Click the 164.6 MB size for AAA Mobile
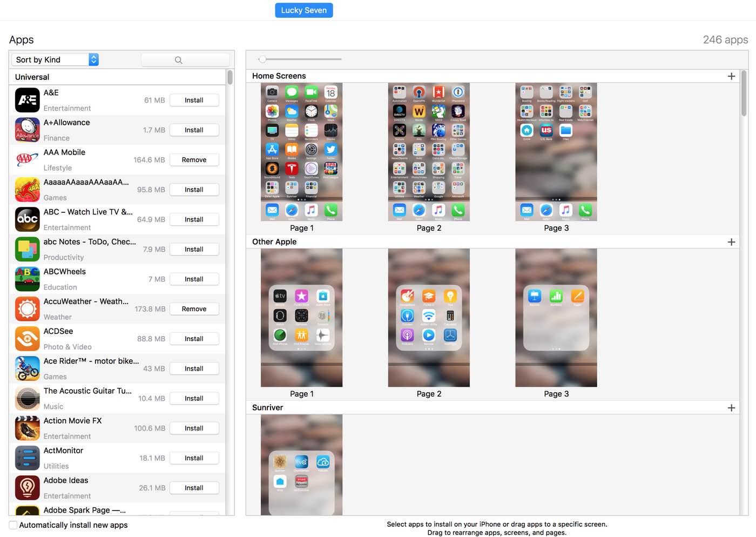 (149, 160)
